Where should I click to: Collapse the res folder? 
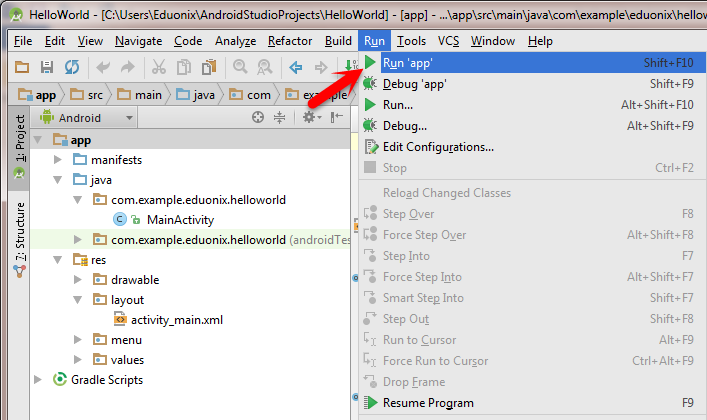pos(58,260)
